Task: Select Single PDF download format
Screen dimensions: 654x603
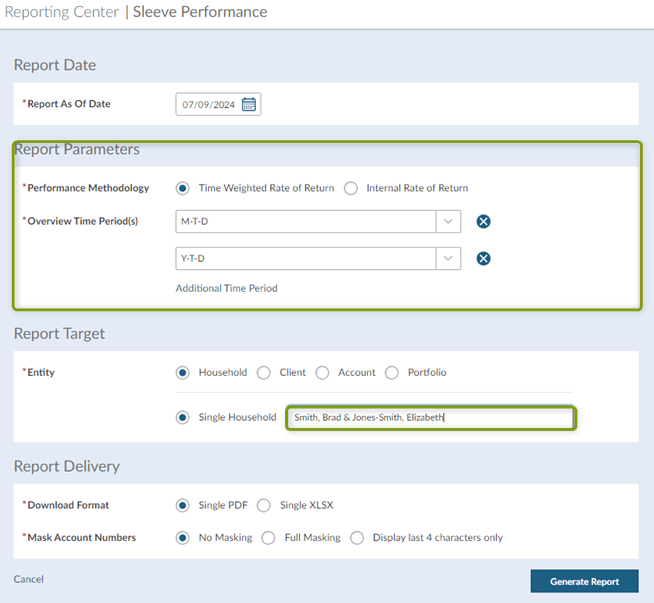Action: [x=183, y=505]
